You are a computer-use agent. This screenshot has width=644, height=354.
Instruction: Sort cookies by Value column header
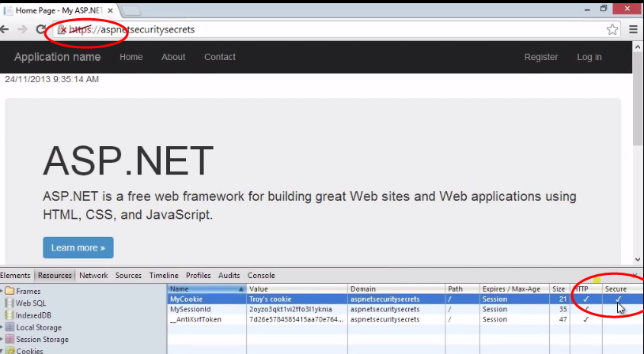[297, 288]
